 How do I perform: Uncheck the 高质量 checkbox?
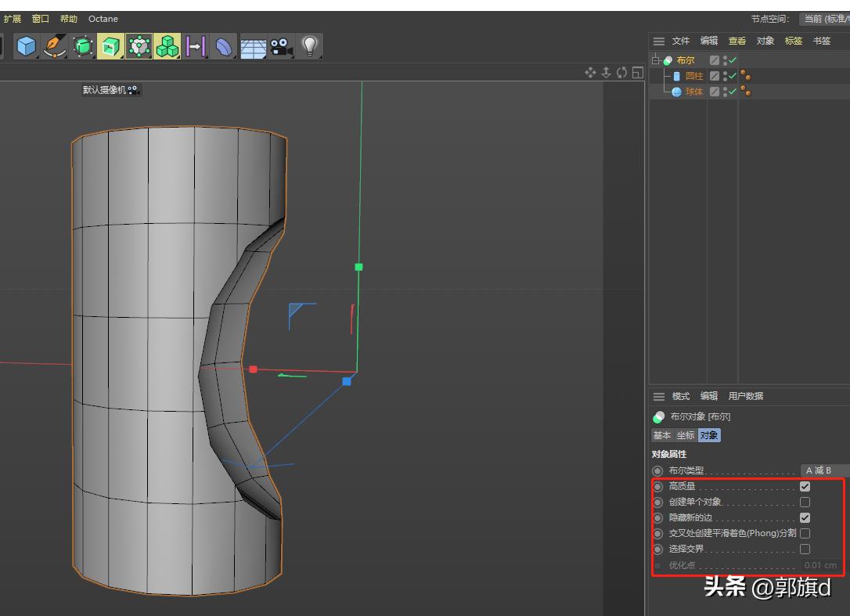(805, 486)
